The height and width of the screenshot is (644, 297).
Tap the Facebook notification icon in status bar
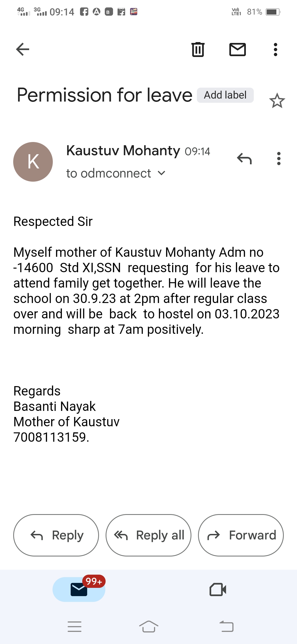pos(84,12)
